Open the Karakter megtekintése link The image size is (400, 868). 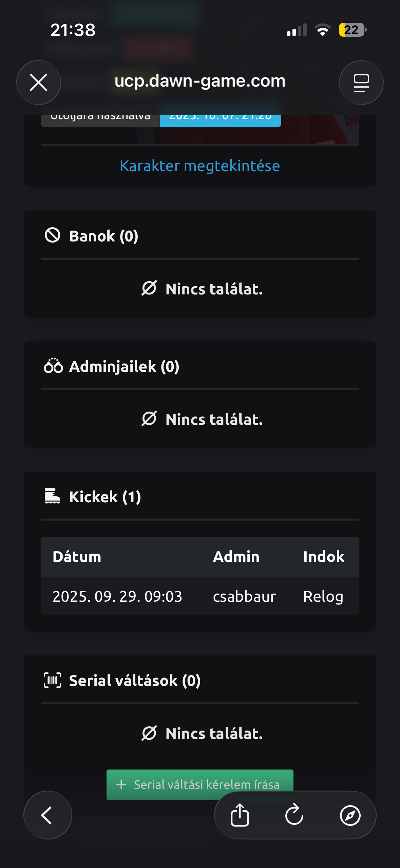[x=200, y=166]
